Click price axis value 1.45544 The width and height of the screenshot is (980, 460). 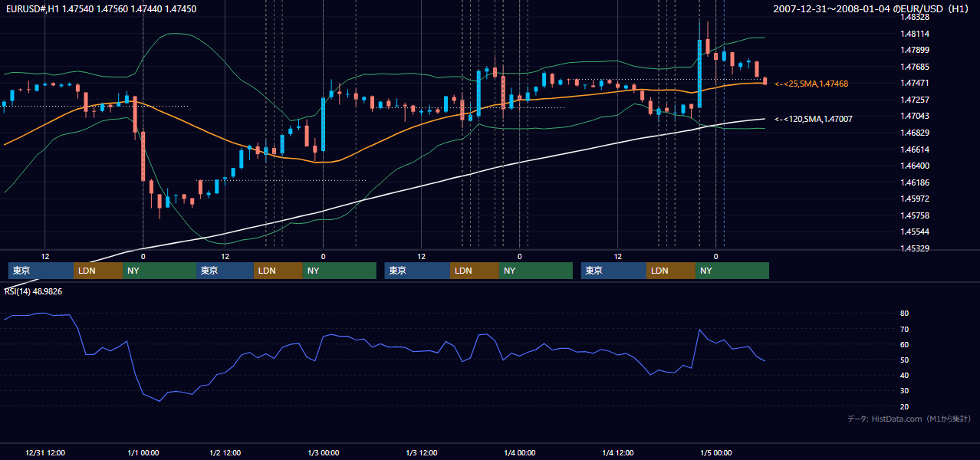(x=915, y=232)
